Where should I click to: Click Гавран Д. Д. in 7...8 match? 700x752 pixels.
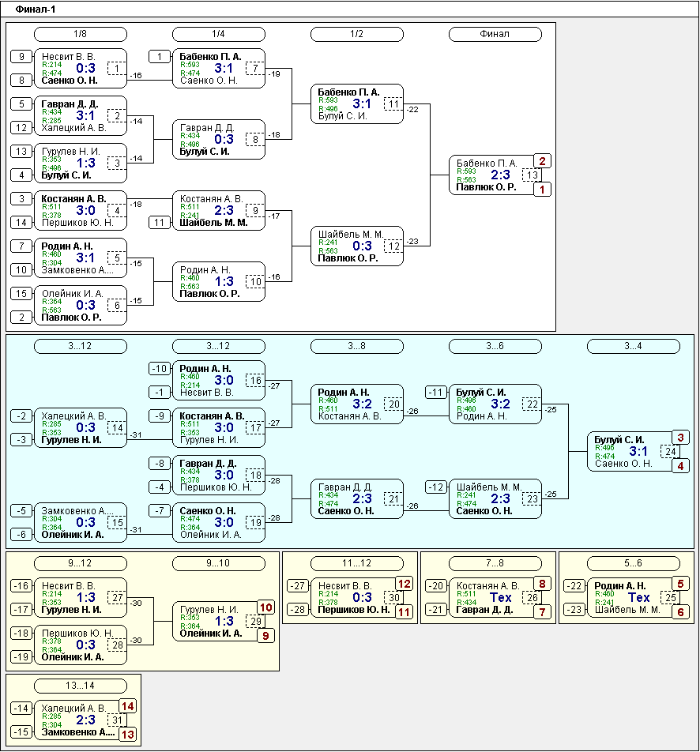coord(484,610)
